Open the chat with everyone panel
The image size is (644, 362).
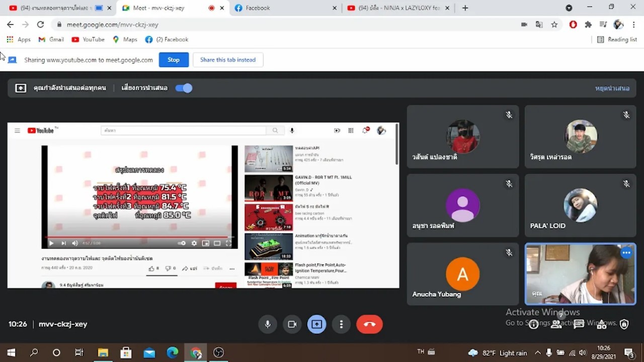pyautogui.click(x=579, y=324)
